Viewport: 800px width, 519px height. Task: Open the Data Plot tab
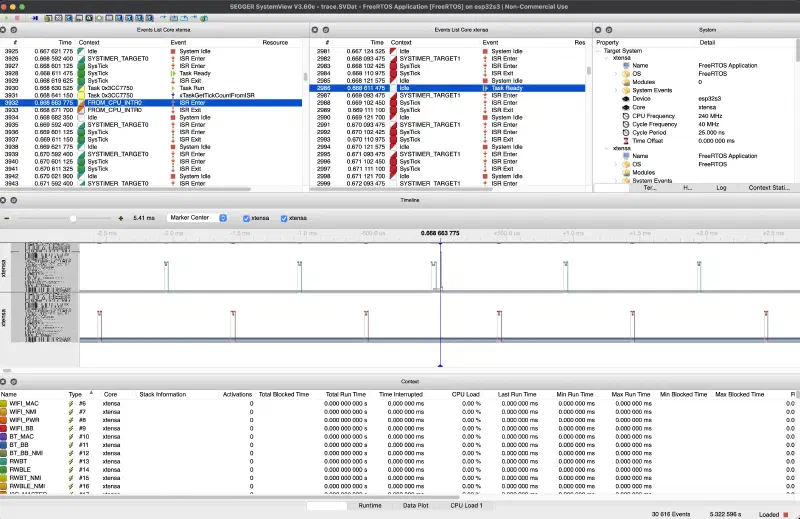pyautogui.click(x=416, y=506)
